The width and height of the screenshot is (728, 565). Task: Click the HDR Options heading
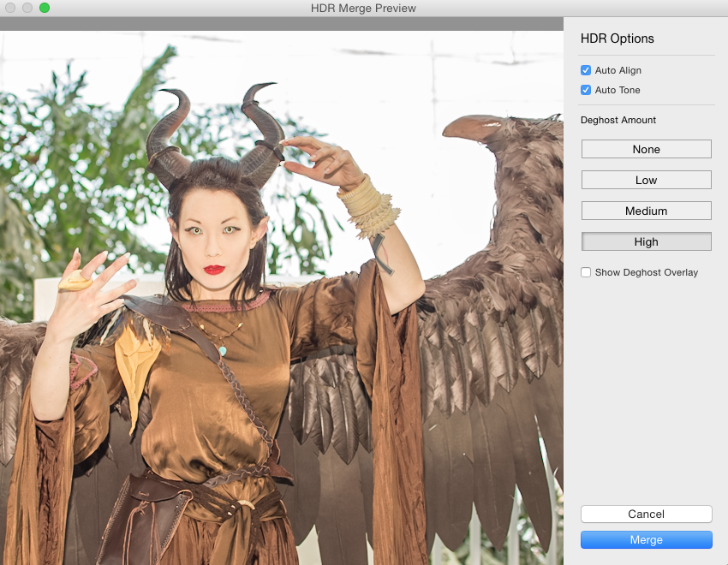[617, 39]
